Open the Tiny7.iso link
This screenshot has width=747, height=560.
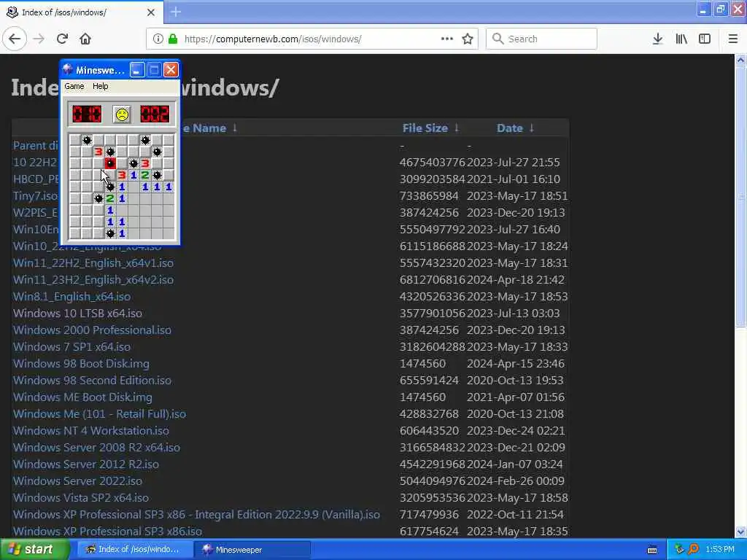pyautogui.click(x=35, y=195)
